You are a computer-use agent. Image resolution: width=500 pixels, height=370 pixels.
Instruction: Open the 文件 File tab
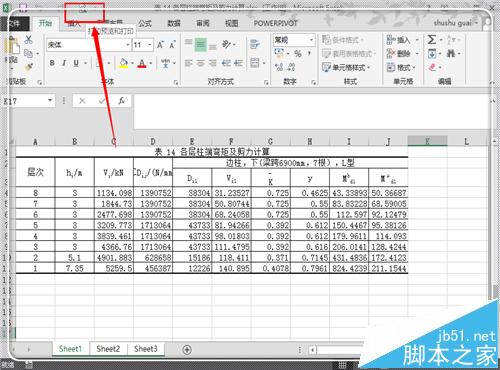point(14,23)
